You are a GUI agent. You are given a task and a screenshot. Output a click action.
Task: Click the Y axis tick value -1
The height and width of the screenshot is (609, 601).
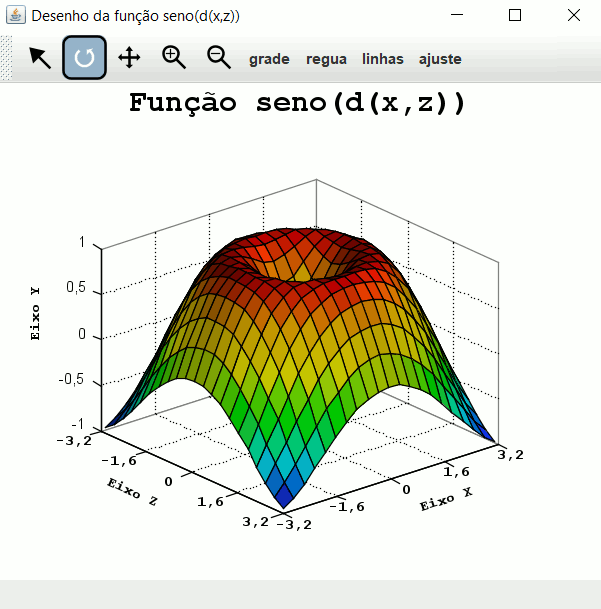pos(77,424)
